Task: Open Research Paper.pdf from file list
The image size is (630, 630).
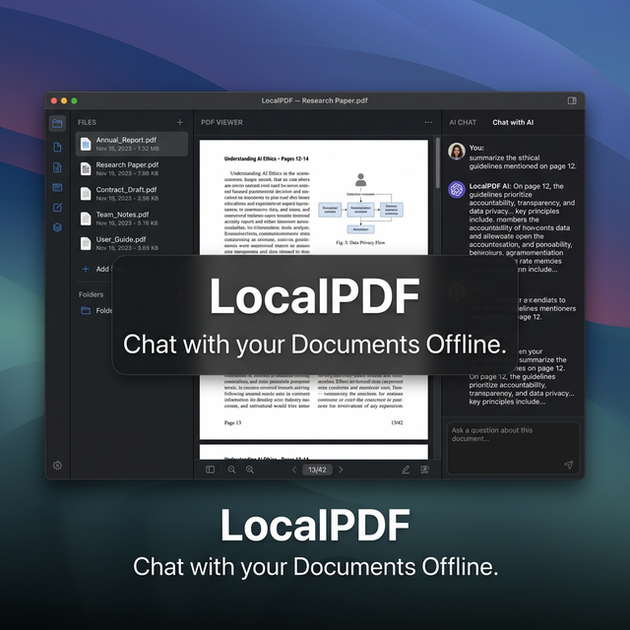Action: [x=132, y=169]
